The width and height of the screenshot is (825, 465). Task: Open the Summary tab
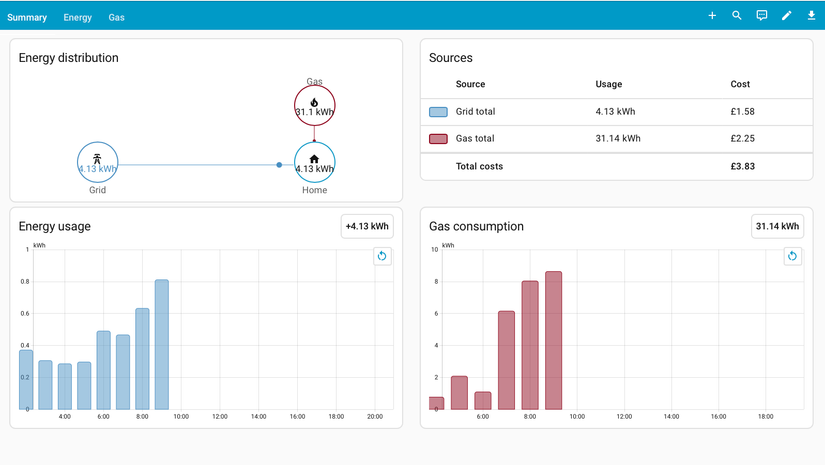27,17
